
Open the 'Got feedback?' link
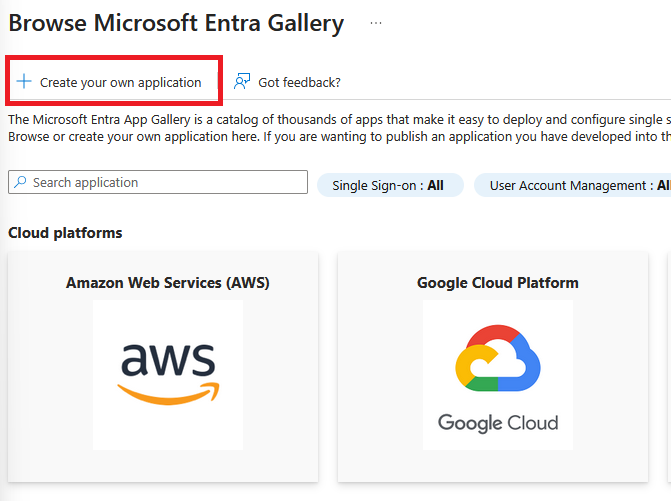[299, 82]
